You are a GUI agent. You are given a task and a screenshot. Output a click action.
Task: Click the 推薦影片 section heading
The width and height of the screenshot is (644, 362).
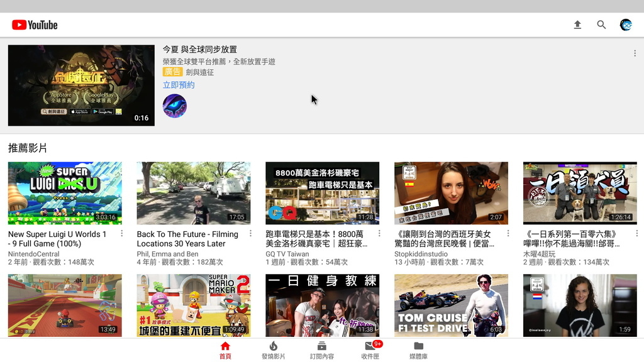point(28,148)
